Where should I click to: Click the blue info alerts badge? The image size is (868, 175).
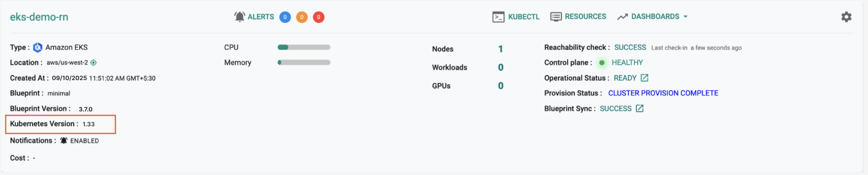[x=285, y=17]
